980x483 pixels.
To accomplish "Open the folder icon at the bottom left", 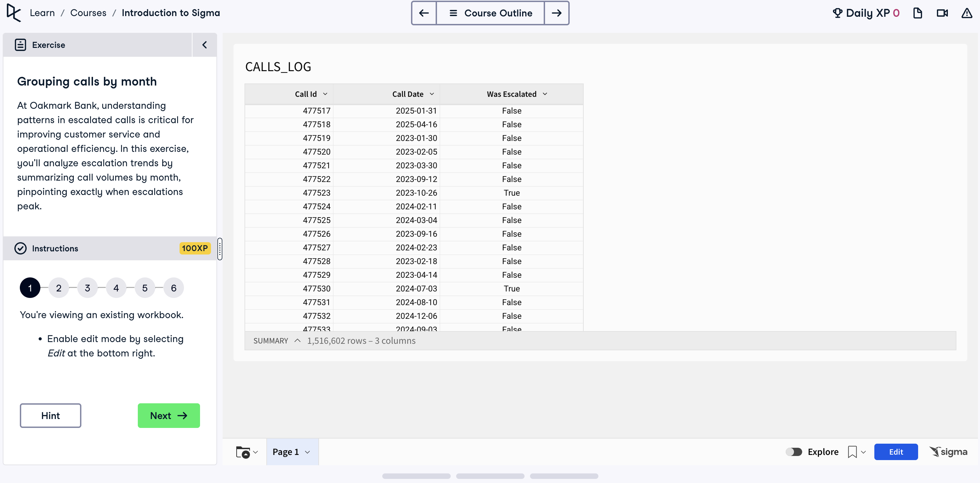I will (x=243, y=452).
